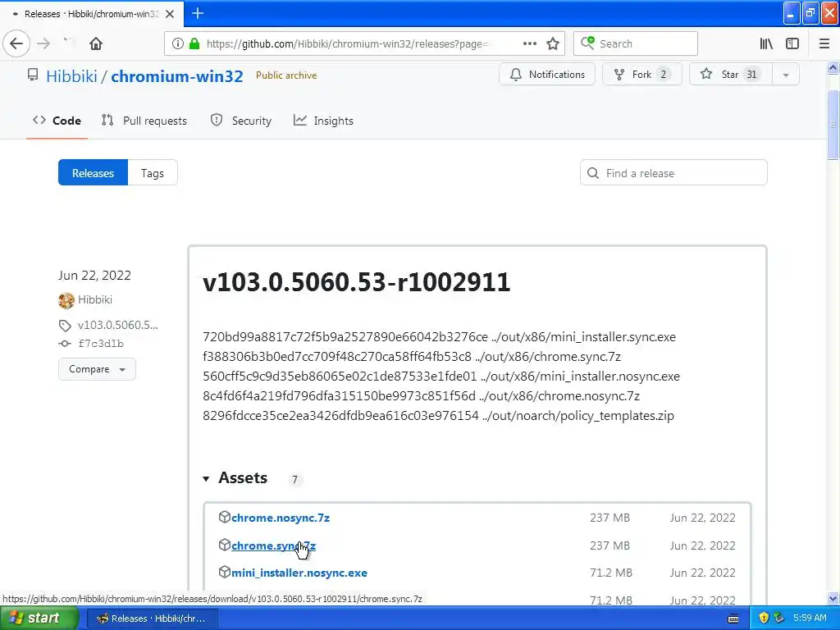Bookmark this page with the star icon

coord(553,44)
